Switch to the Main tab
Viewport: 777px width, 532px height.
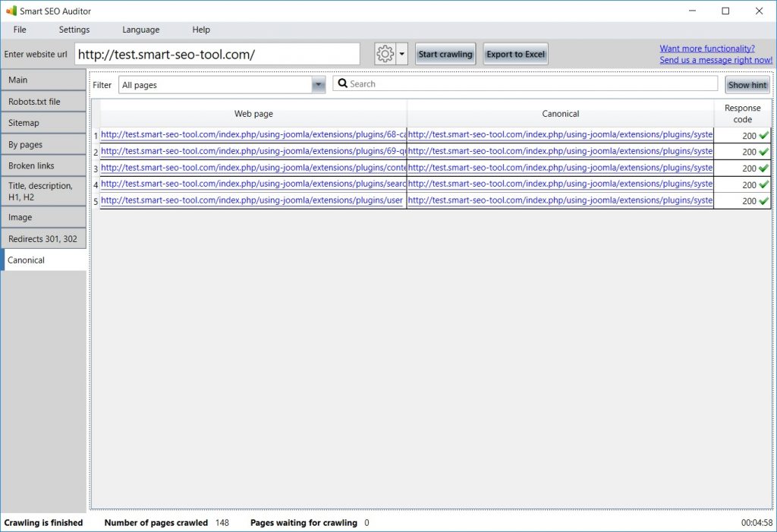coord(43,80)
